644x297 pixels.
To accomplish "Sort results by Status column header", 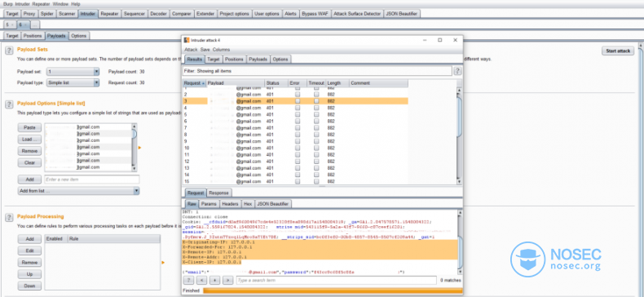I will 276,83.
